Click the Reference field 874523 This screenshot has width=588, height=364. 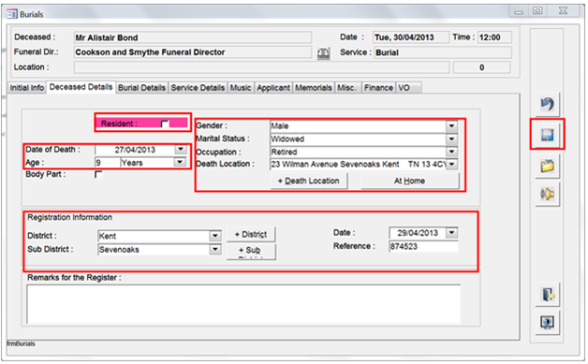[x=423, y=246]
